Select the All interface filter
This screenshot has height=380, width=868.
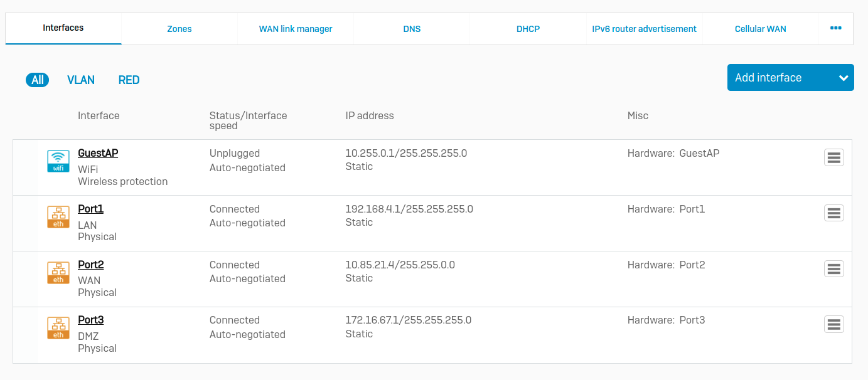pyautogui.click(x=38, y=80)
